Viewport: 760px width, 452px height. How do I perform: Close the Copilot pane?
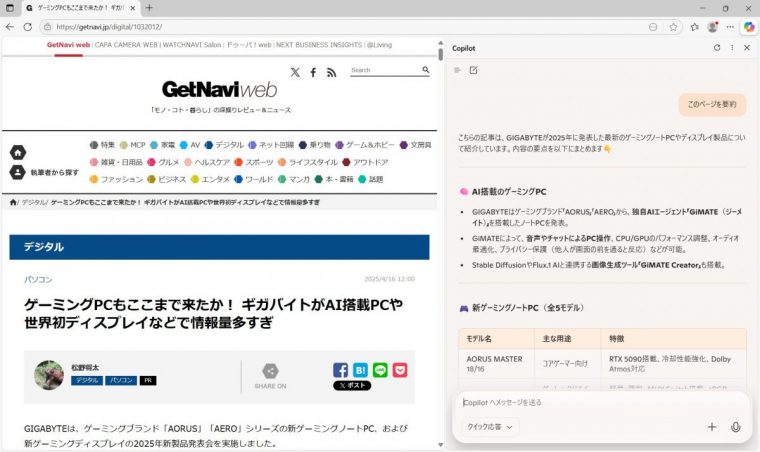click(747, 47)
